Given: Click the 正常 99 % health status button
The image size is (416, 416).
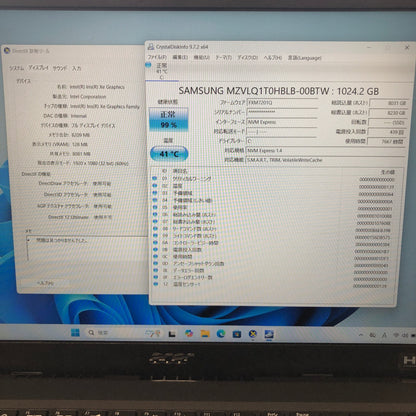Looking at the screenshot, I should coord(169,119).
